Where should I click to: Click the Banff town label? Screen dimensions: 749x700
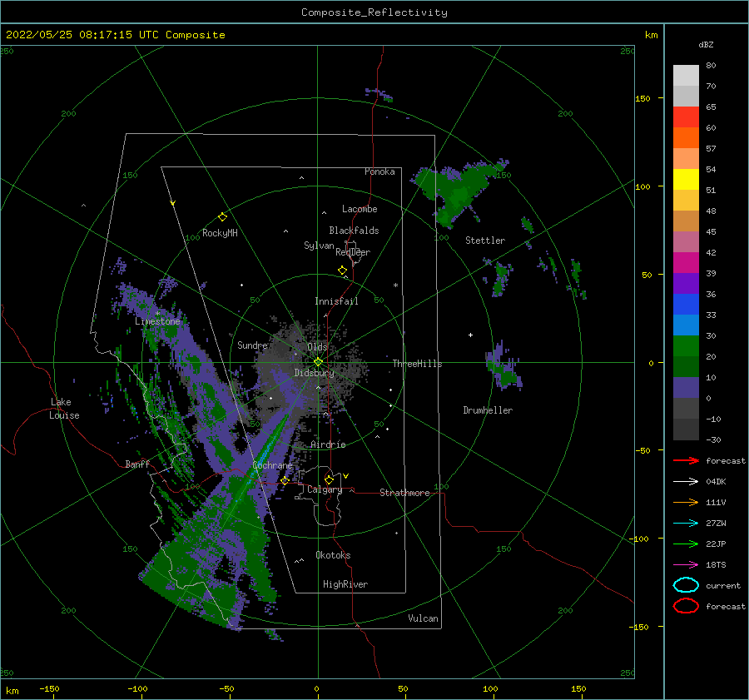point(137,464)
